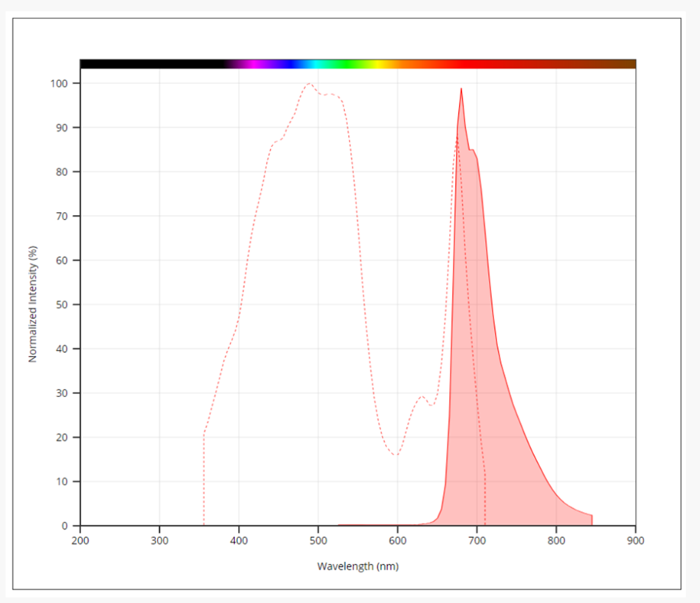Click the 50 label on intensity axis

[62, 305]
